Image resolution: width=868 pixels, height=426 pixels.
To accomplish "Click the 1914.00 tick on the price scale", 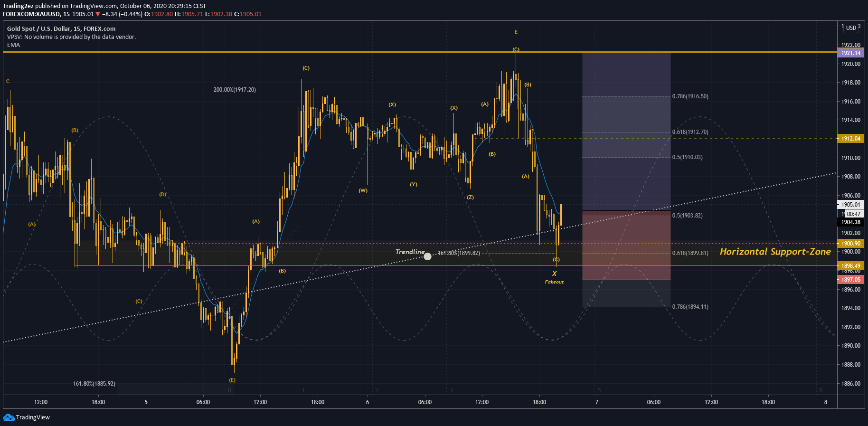I will point(851,120).
